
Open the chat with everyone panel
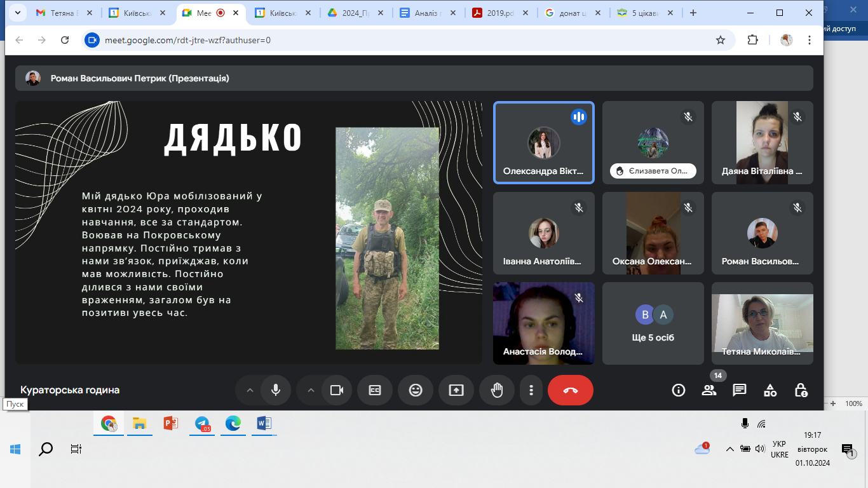[x=740, y=390]
